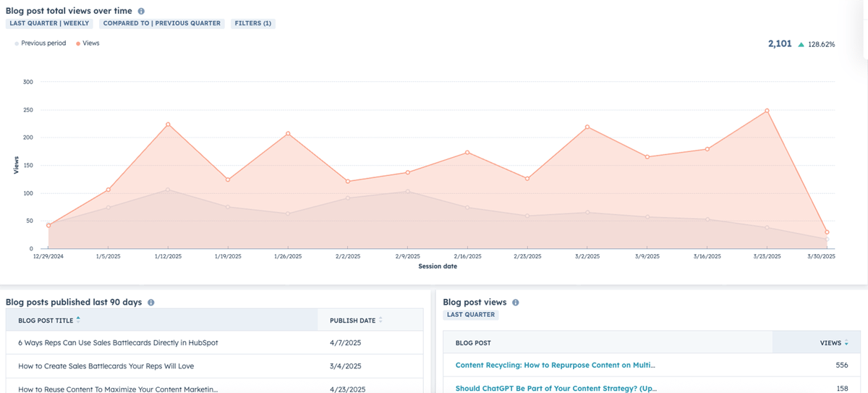
Task: Toggle the Previous period legend series
Action: tap(40, 43)
